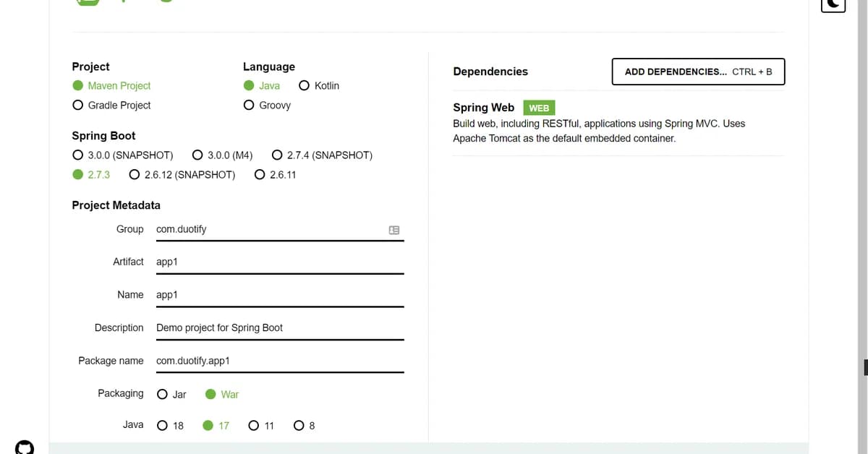Select Spring Boot 2.7.4 (SNAPSHOT)

point(277,155)
